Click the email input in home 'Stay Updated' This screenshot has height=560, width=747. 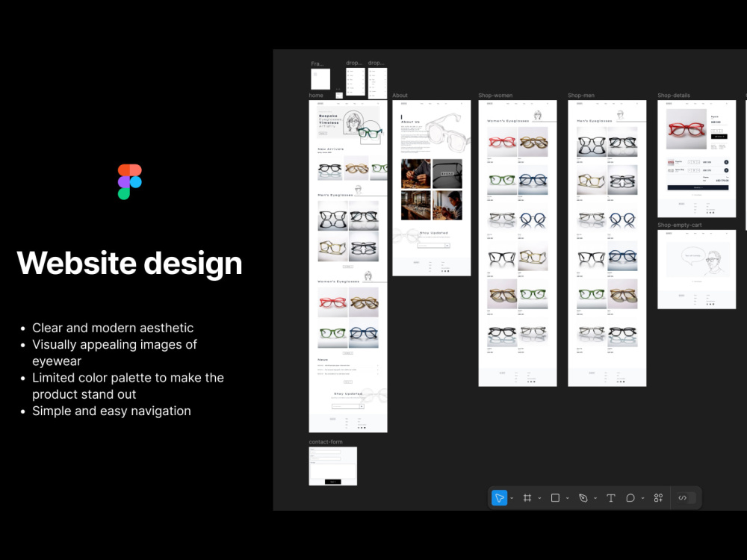(348, 406)
